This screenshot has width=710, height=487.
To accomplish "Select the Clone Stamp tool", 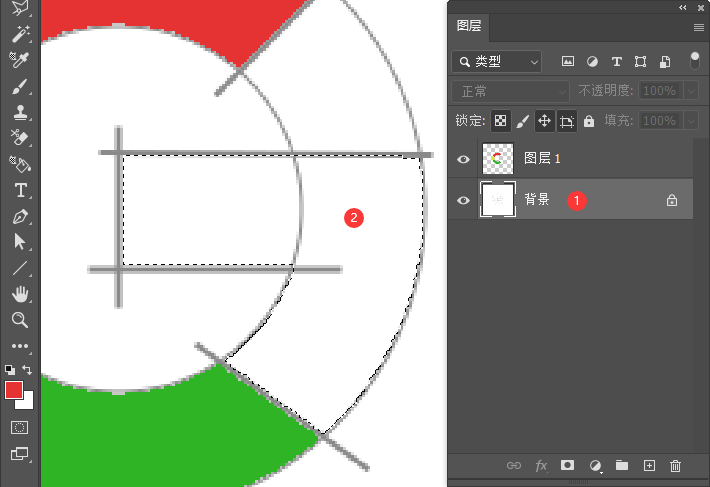I will click(20, 112).
